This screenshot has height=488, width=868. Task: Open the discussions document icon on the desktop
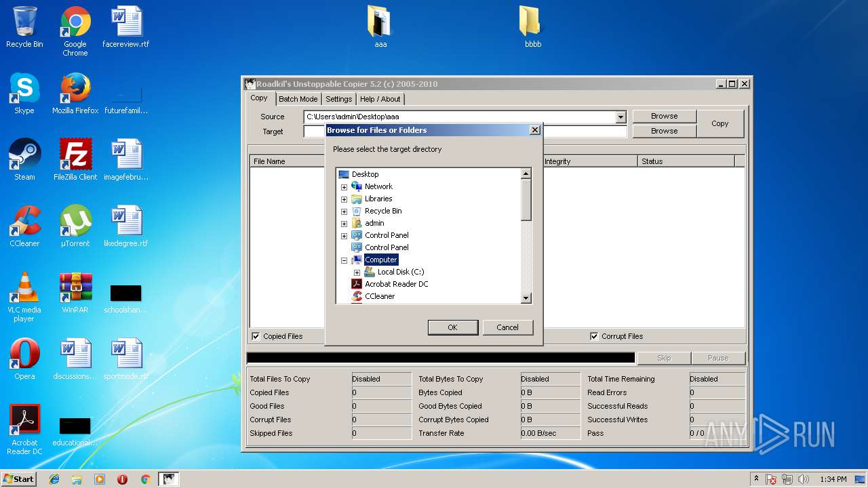tap(75, 359)
